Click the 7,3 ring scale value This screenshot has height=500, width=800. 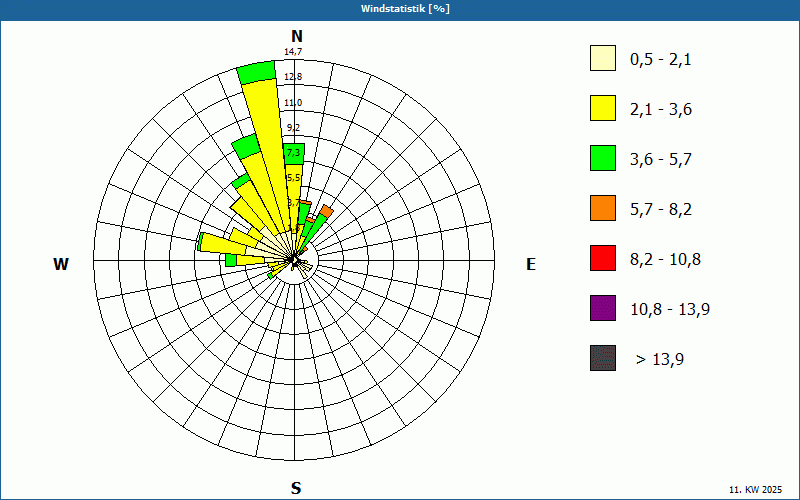(x=293, y=153)
